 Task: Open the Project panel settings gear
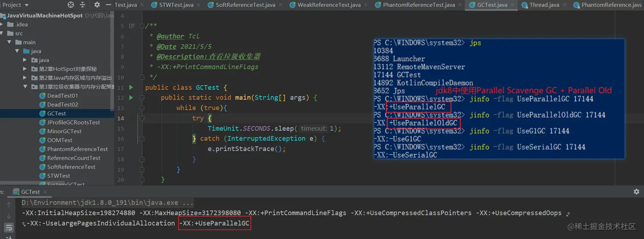tap(97, 5)
